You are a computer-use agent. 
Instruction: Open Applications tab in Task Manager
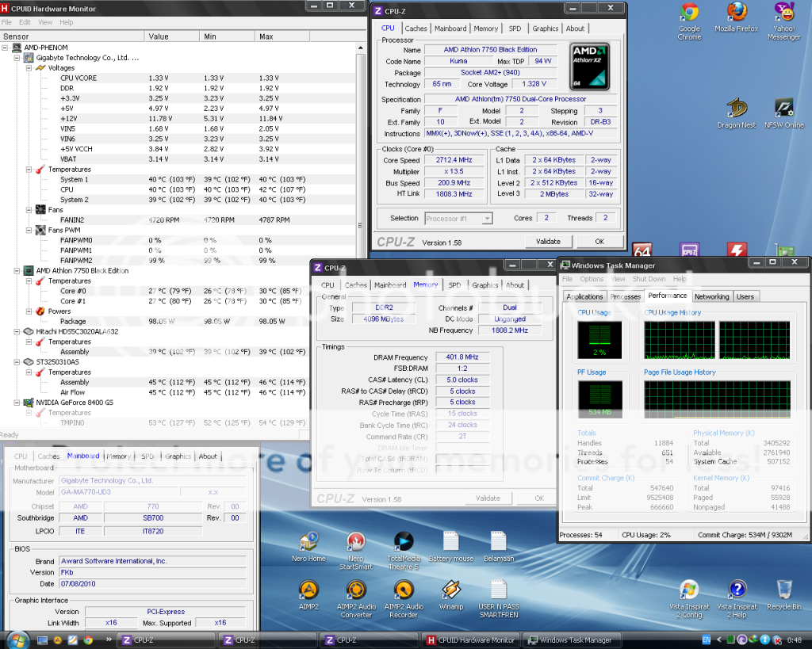[584, 296]
